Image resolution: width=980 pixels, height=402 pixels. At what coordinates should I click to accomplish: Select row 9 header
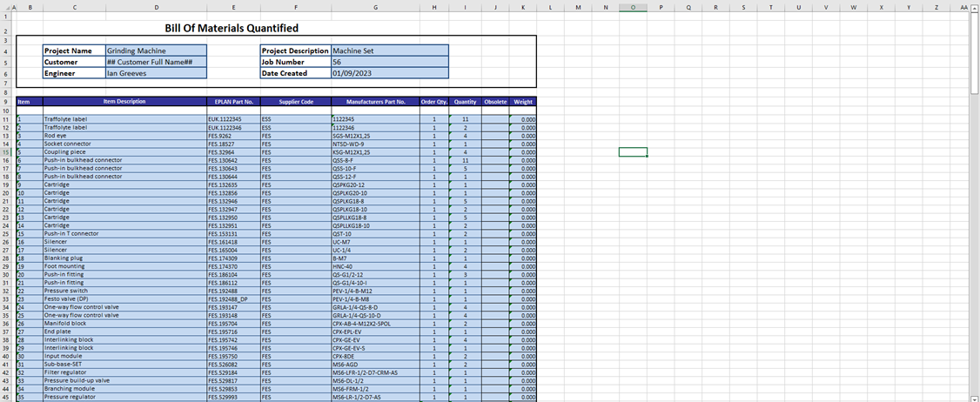coord(5,102)
